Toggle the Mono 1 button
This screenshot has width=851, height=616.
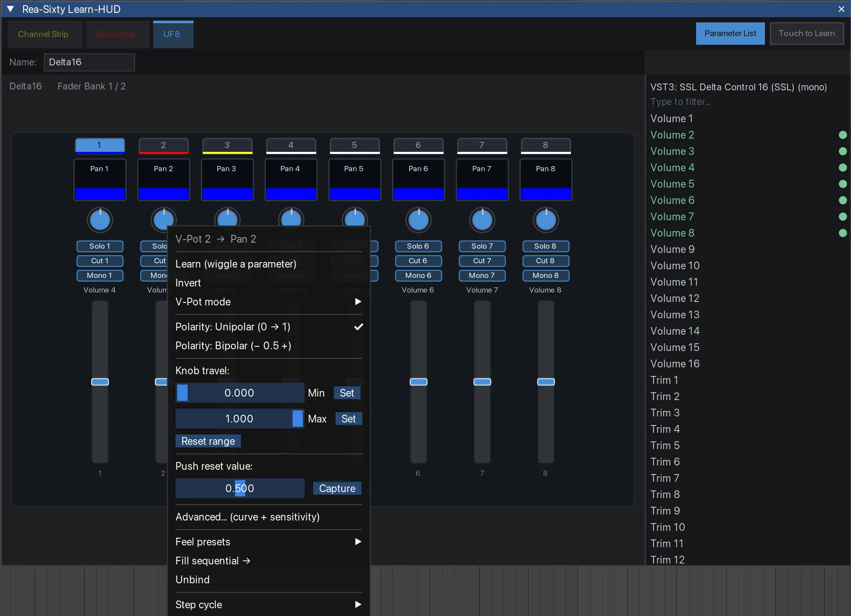point(100,275)
